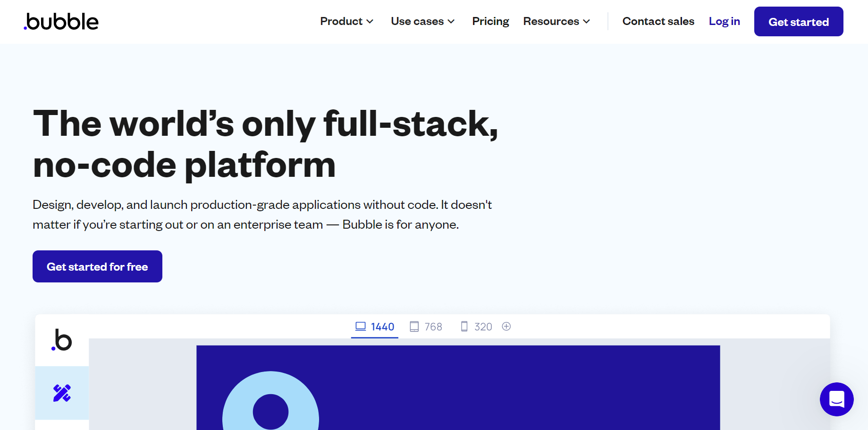This screenshot has width=868, height=430.
Task: Click the laptop icon beside 1440
Action: pyautogui.click(x=361, y=326)
